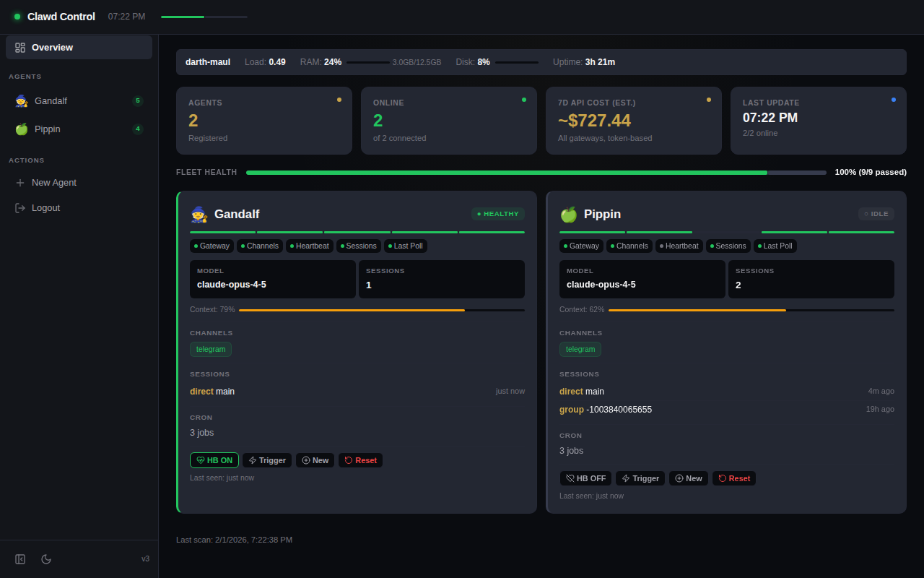Open Gandalf agent from sidebar list

pyautogui.click(x=51, y=101)
